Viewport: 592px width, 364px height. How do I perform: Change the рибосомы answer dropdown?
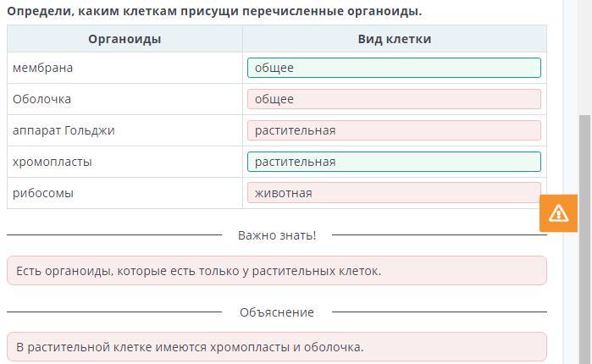(394, 193)
